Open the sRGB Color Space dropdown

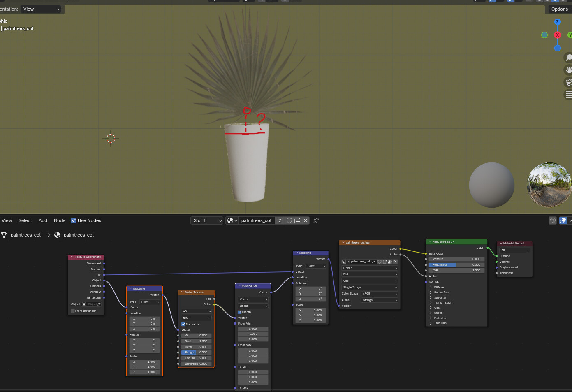(380, 294)
